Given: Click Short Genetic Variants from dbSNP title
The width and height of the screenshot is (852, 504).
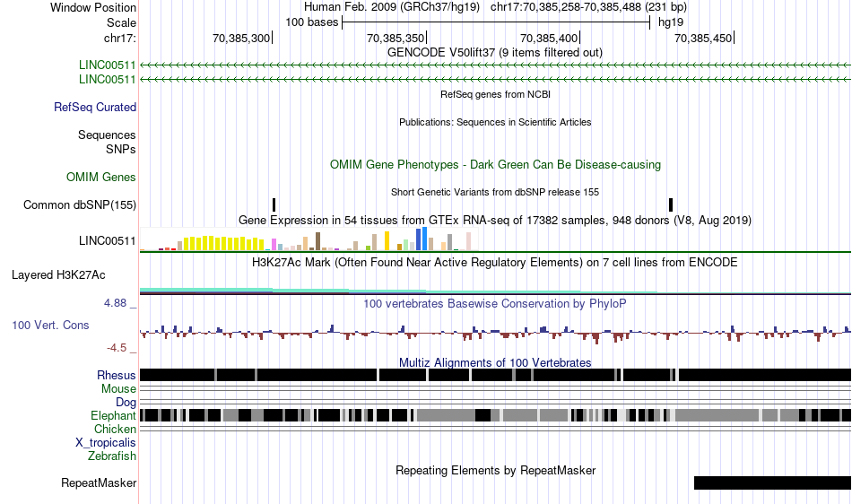Looking at the screenshot, I should coord(495,192).
